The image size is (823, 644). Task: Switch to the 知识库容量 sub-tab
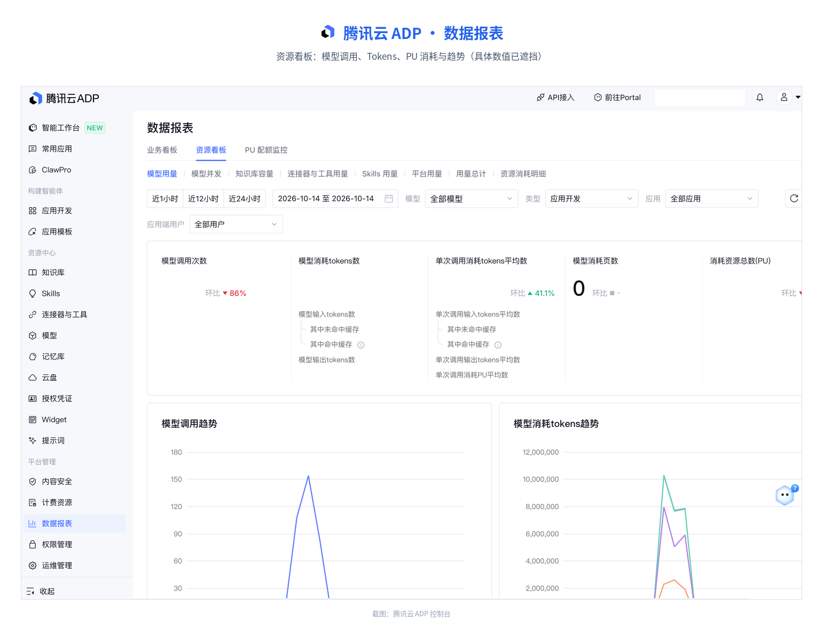click(x=254, y=174)
